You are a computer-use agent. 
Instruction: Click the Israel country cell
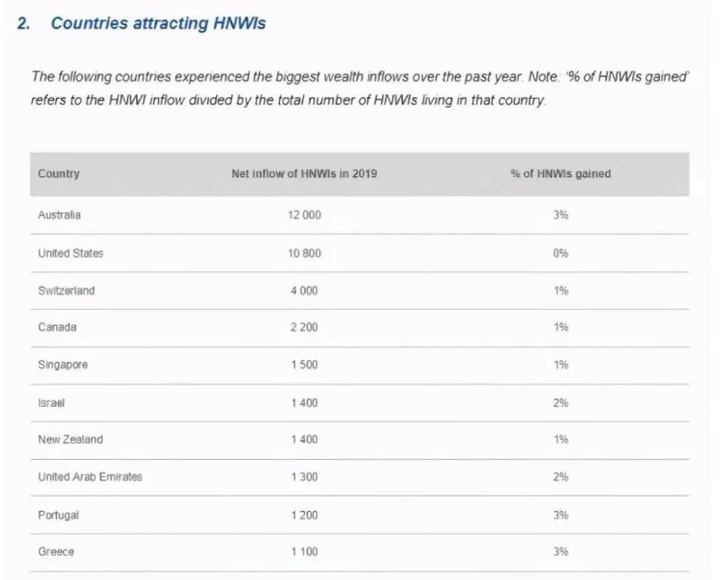pos(51,403)
